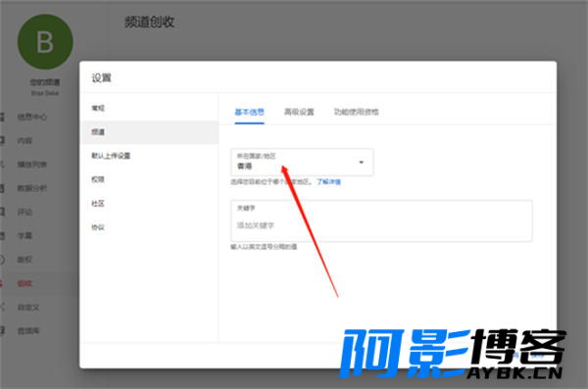Open the 协议 settings section
The height and width of the screenshot is (389, 588).
pos(98,227)
